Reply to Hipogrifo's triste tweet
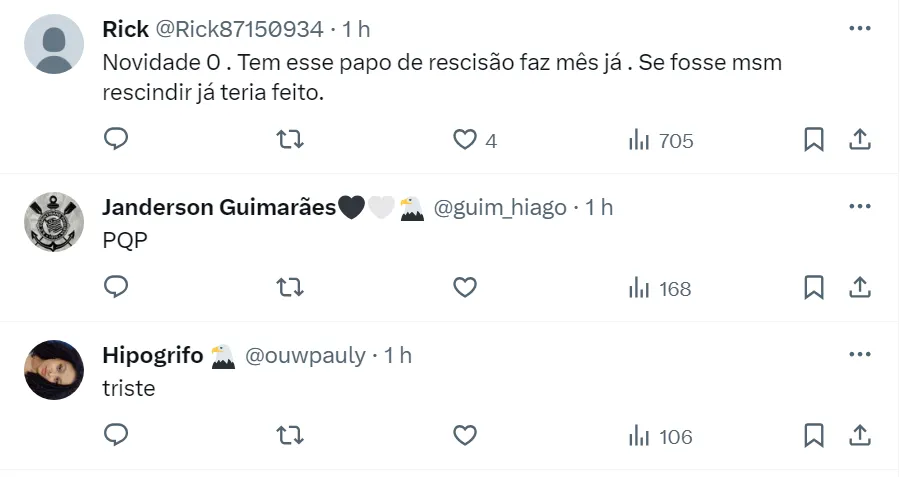This screenshot has width=910, height=477. tap(116, 436)
